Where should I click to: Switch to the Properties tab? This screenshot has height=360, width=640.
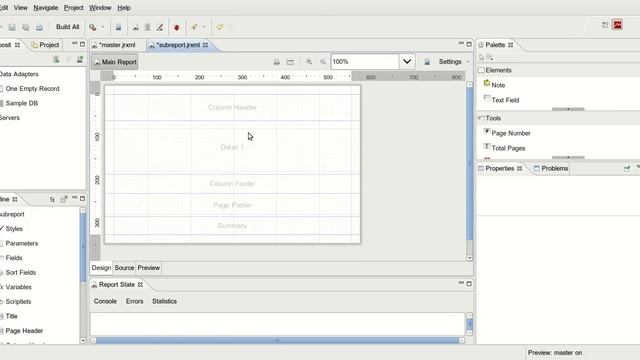point(500,169)
